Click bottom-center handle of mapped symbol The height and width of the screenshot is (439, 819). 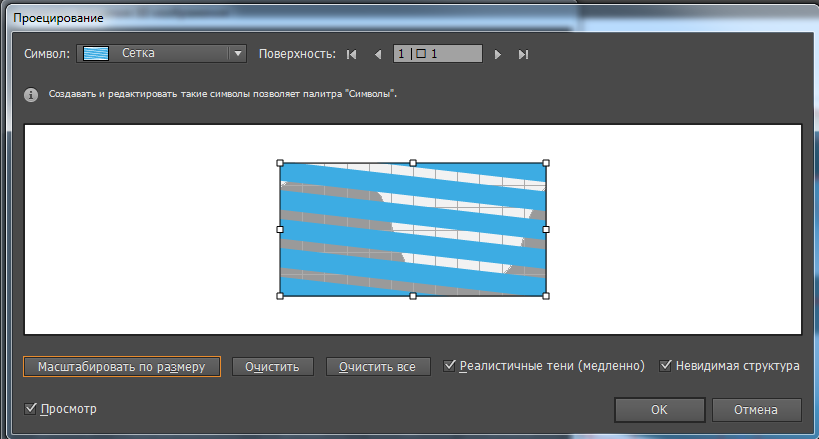413,296
